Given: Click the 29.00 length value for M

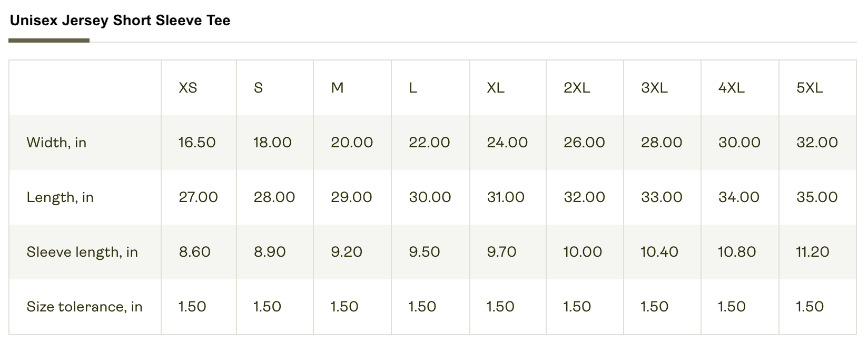Looking at the screenshot, I should point(351,197).
